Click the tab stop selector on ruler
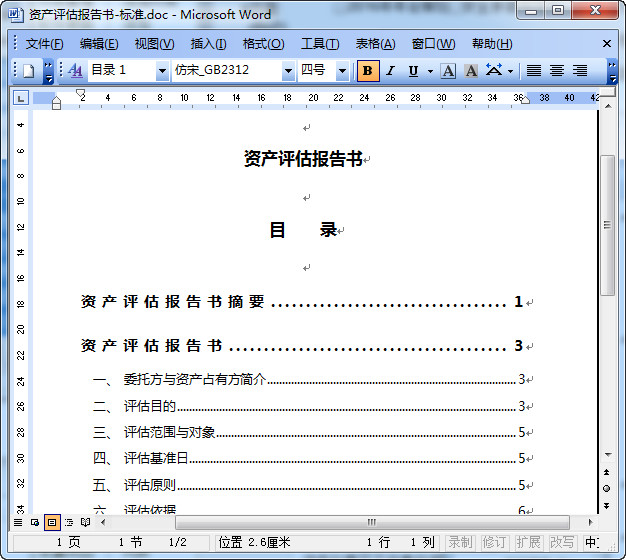This screenshot has width=626, height=560. [21, 97]
